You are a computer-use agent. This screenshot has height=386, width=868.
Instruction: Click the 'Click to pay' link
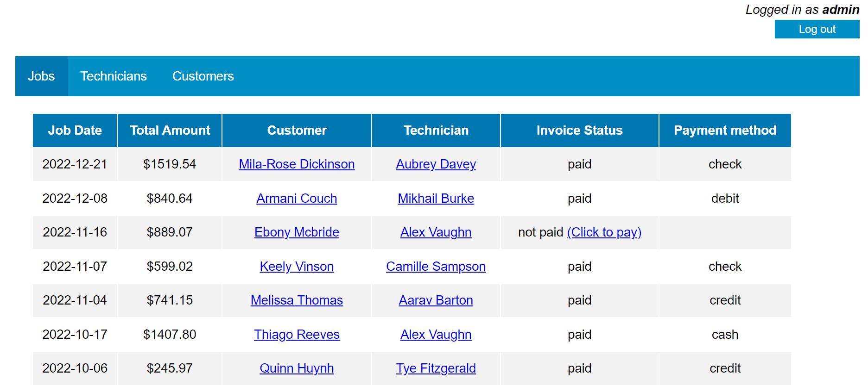(604, 232)
